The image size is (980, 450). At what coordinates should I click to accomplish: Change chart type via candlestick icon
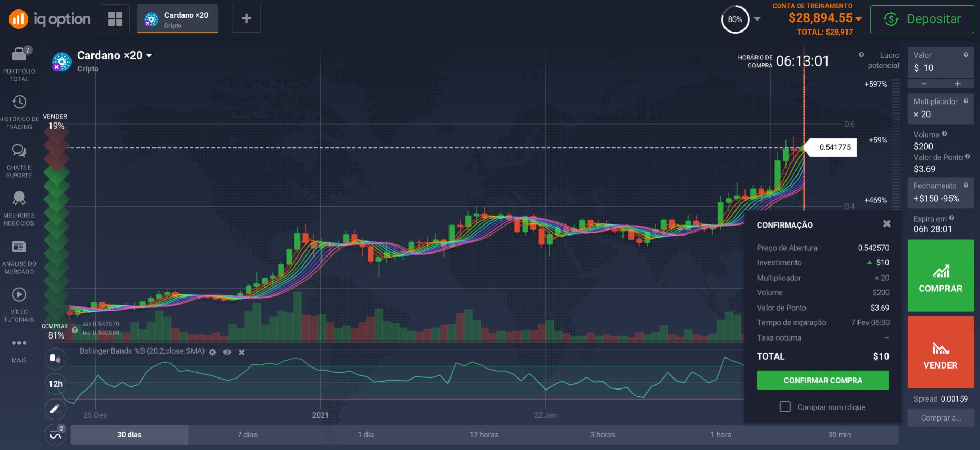[x=55, y=359]
